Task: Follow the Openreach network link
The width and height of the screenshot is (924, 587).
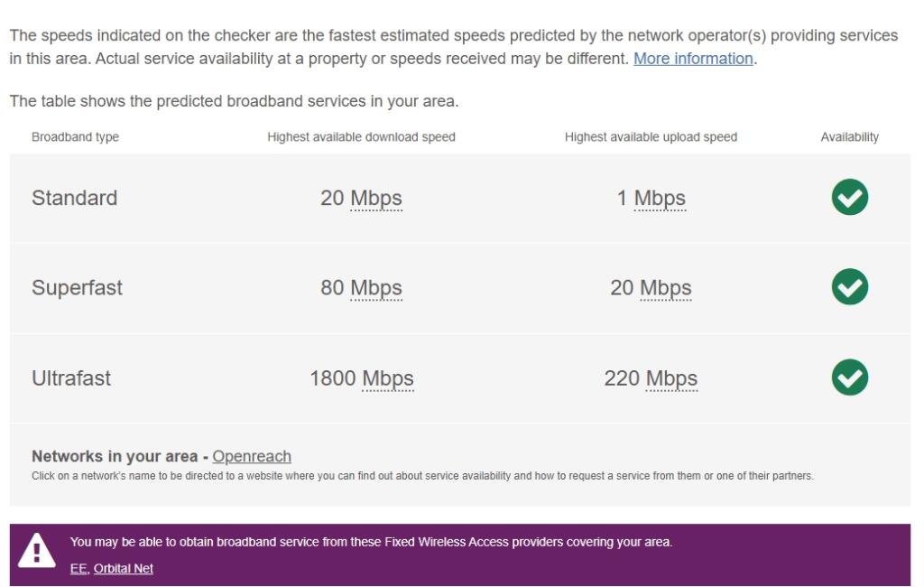Action: 252,456
